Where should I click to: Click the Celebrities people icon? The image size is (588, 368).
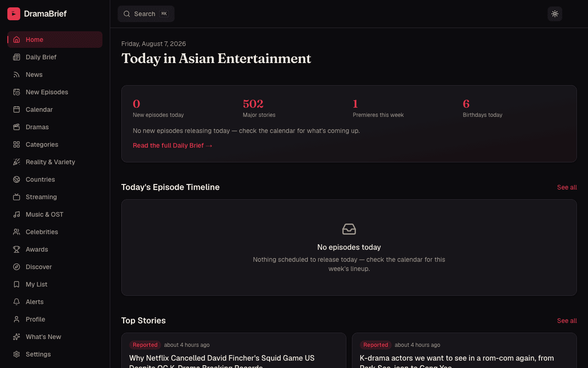17,232
